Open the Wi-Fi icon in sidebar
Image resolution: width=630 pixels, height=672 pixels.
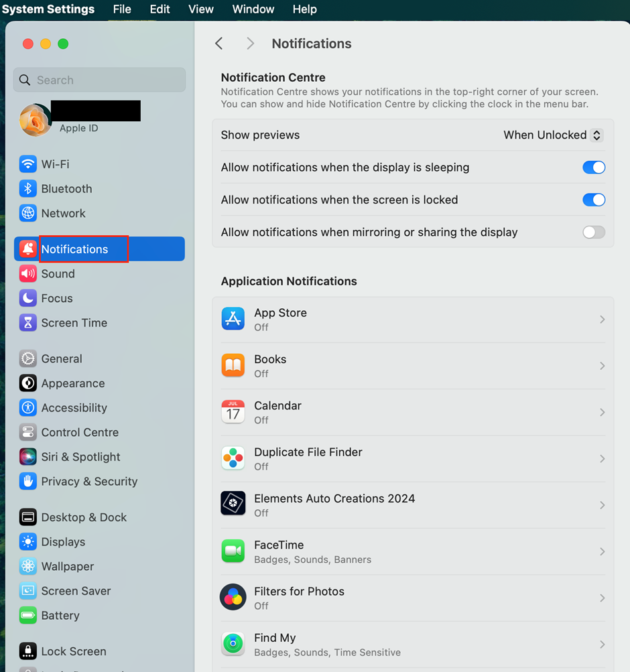click(28, 163)
